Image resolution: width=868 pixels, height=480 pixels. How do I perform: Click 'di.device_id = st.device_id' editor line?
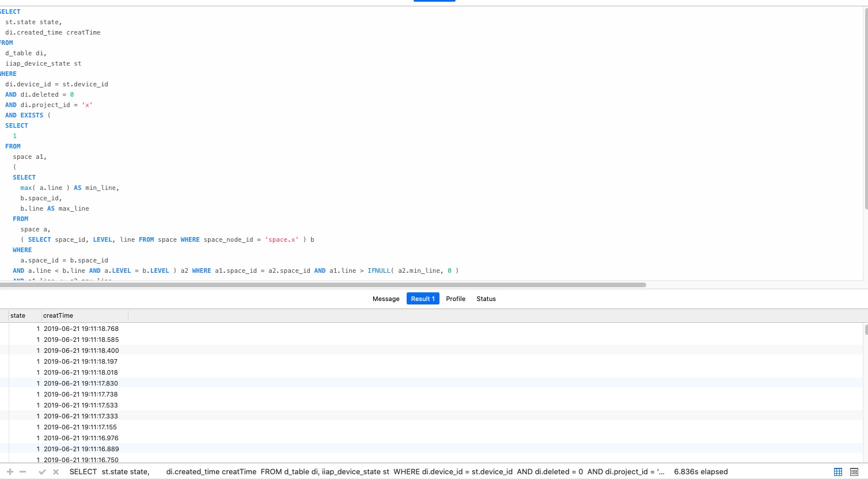point(56,84)
